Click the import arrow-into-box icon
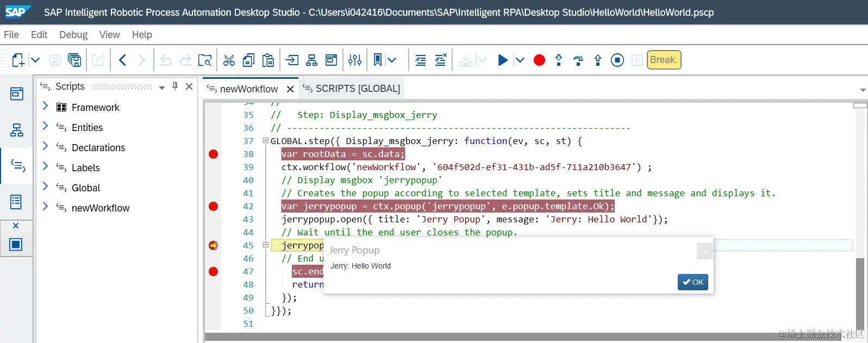Screen dimensions: 868x343 pos(292,60)
